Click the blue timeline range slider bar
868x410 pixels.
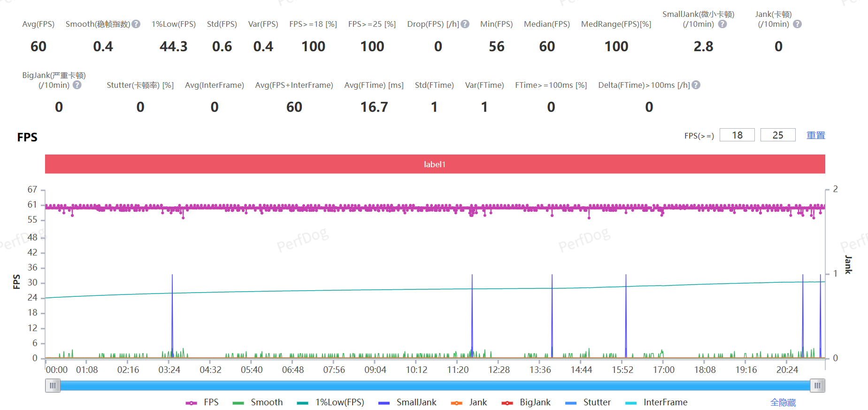(435, 386)
